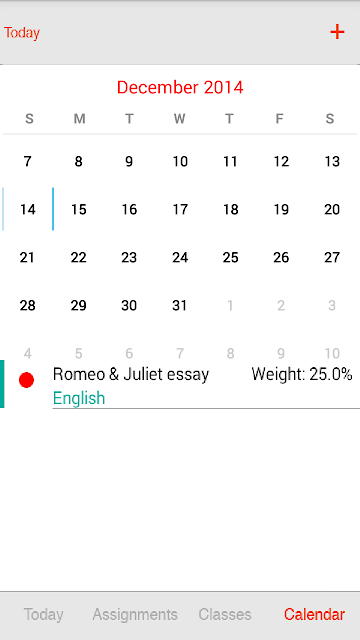Image resolution: width=360 pixels, height=640 pixels.
Task: Choose December 12 date cell
Action: (x=281, y=162)
